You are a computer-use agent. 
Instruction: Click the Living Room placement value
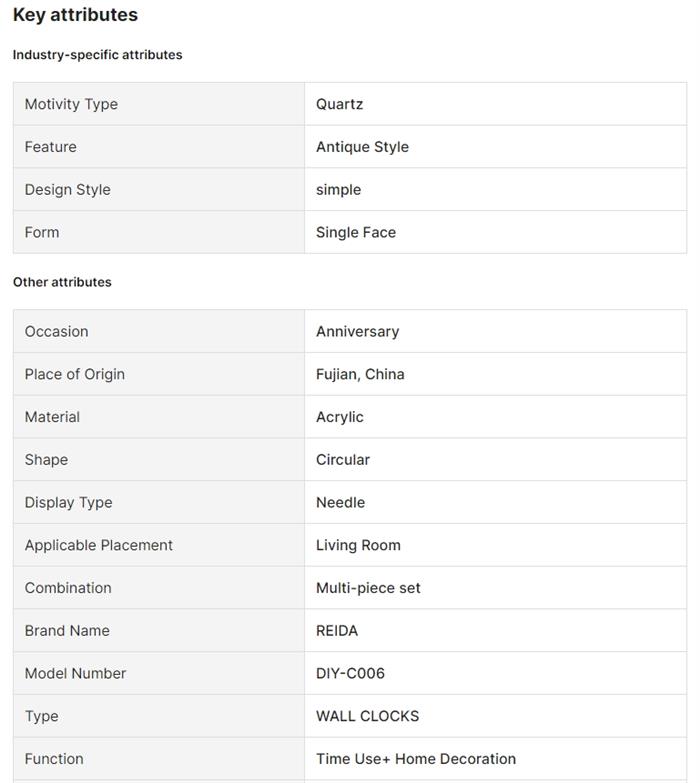click(x=358, y=545)
